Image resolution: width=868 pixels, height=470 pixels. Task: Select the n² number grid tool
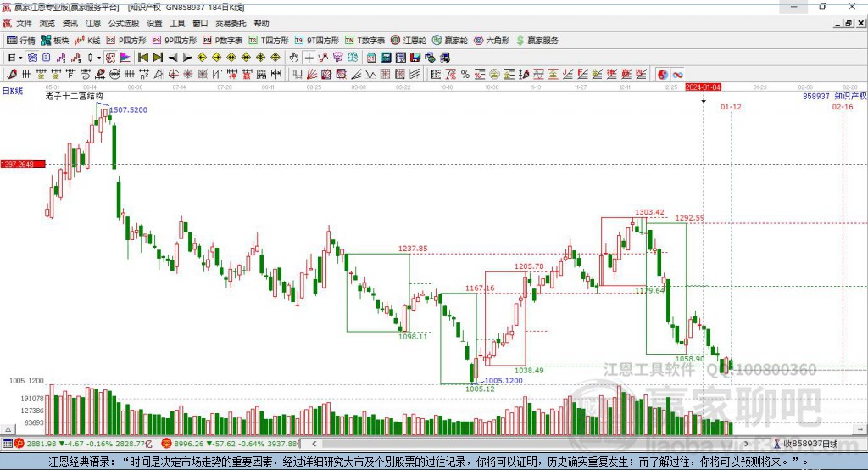pos(144,75)
